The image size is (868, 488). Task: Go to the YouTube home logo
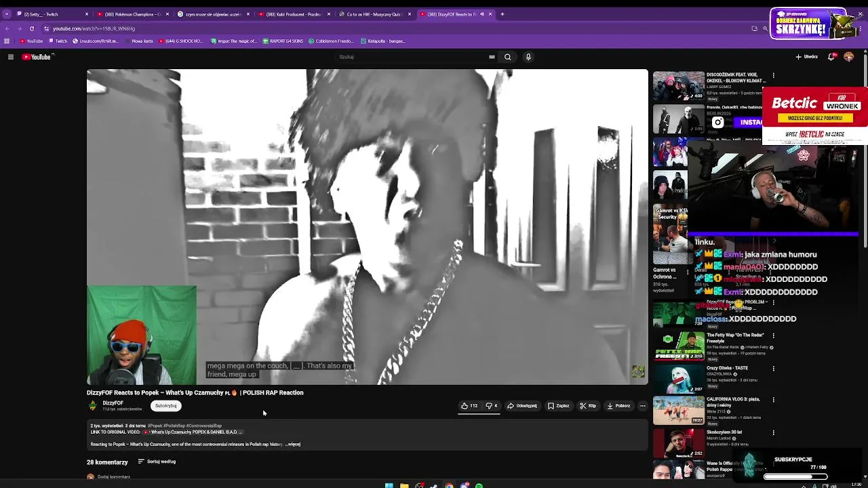(37, 57)
